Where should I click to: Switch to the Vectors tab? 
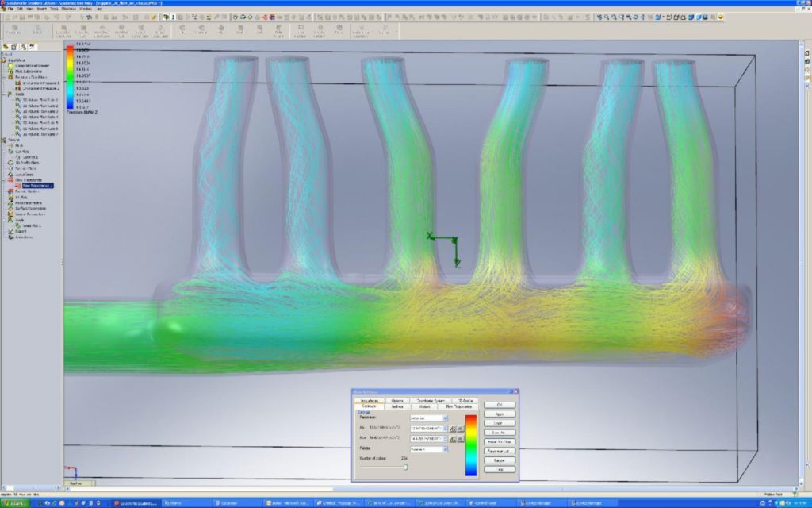[x=425, y=406]
